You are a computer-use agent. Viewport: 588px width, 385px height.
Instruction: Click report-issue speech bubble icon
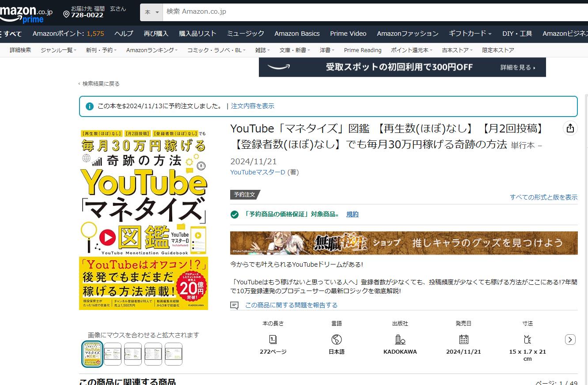[x=235, y=306]
